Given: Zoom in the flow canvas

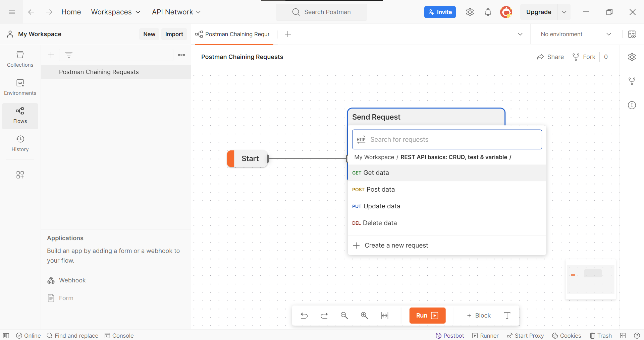Looking at the screenshot, I should tap(365, 316).
